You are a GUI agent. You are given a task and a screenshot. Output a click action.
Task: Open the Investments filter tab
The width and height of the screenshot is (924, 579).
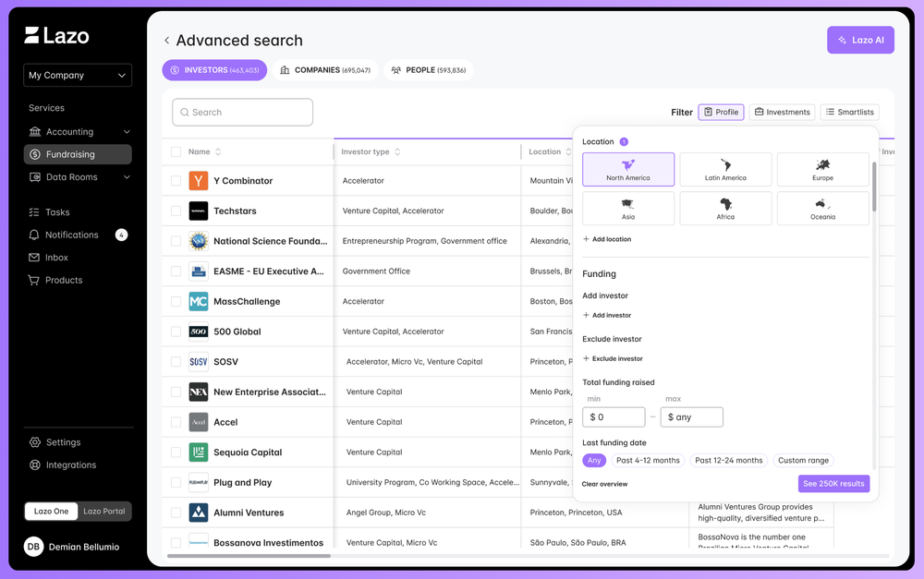pyautogui.click(x=783, y=112)
